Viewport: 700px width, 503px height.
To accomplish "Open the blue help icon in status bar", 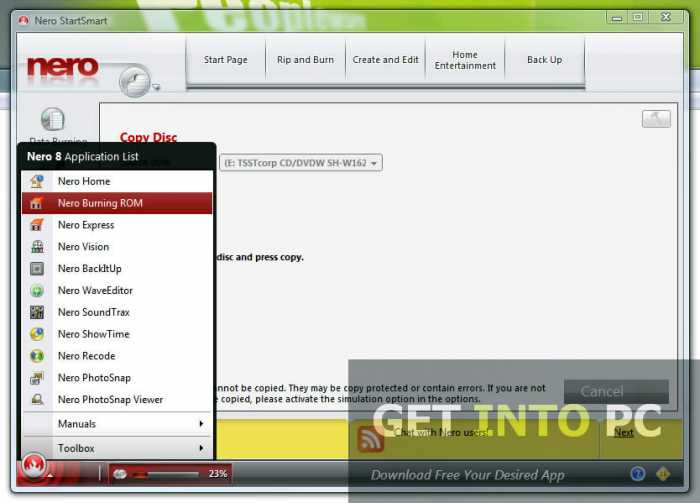I will tap(638, 474).
